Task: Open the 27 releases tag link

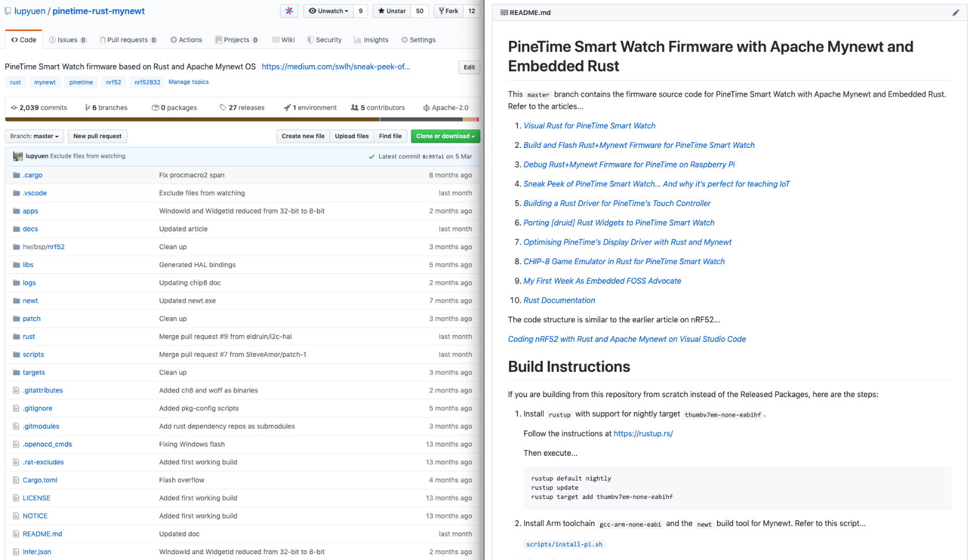Action: pos(242,108)
